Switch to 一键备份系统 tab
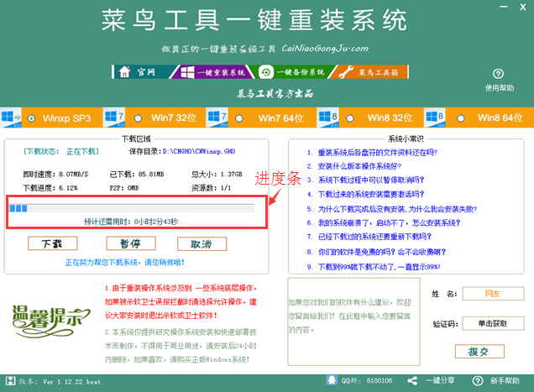This screenshot has width=534, height=392. 294,72
